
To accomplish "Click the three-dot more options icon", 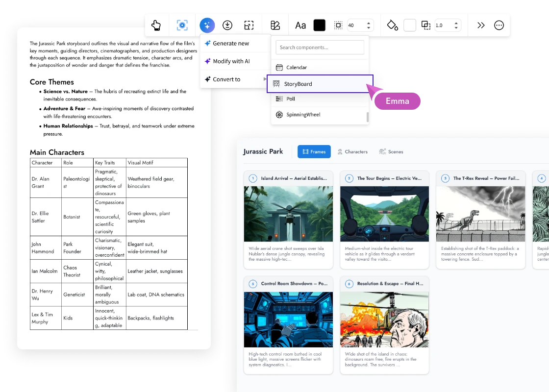I will pyautogui.click(x=499, y=25).
